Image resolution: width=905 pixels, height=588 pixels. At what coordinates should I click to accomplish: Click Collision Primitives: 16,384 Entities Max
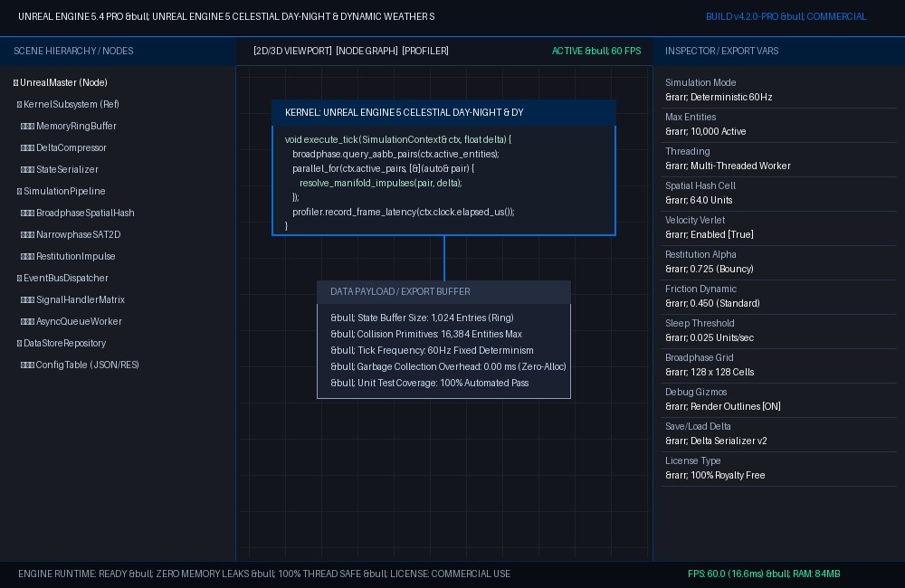426,334
